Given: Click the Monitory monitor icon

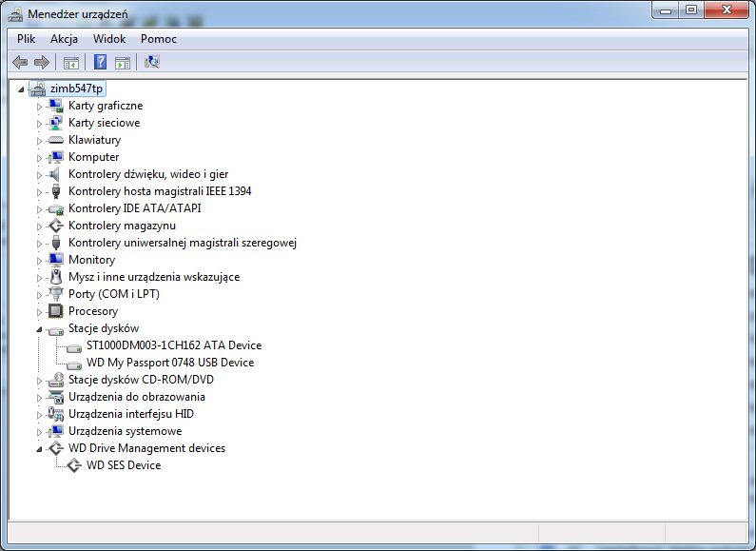Looking at the screenshot, I should point(56,260).
